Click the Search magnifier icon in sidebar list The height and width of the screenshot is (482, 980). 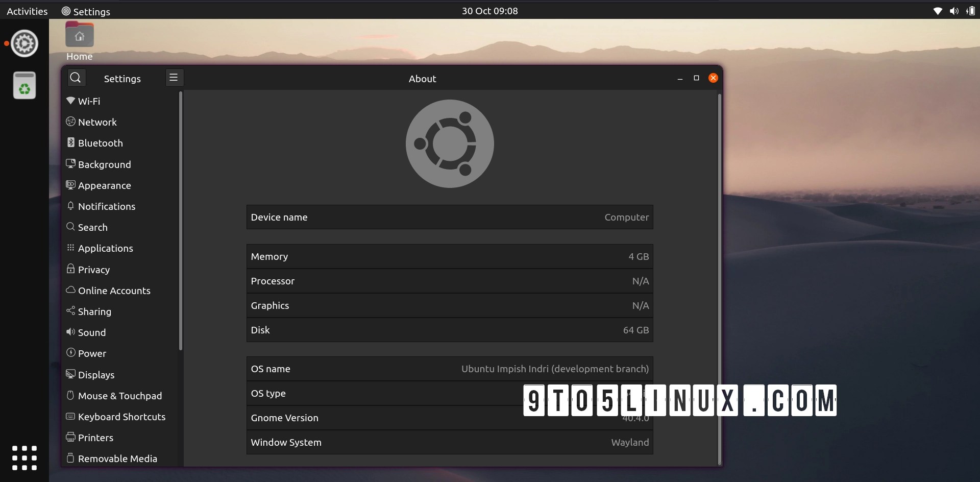coord(70,227)
